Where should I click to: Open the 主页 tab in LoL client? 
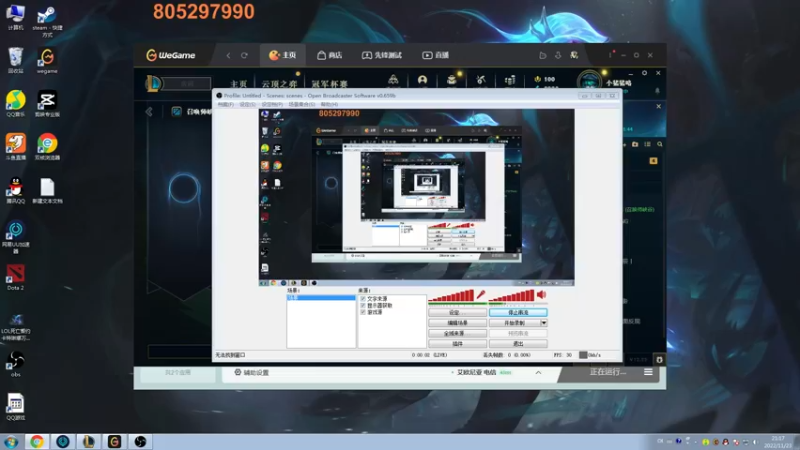(238, 84)
